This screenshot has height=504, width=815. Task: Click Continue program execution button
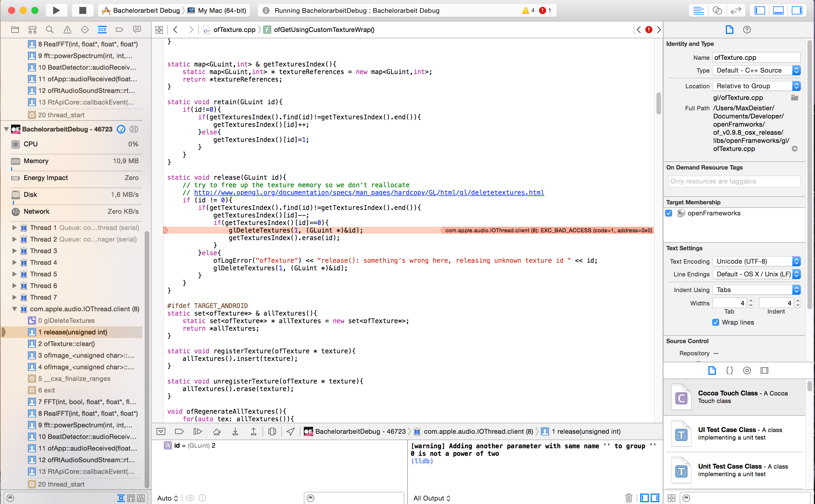coord(198,432)
